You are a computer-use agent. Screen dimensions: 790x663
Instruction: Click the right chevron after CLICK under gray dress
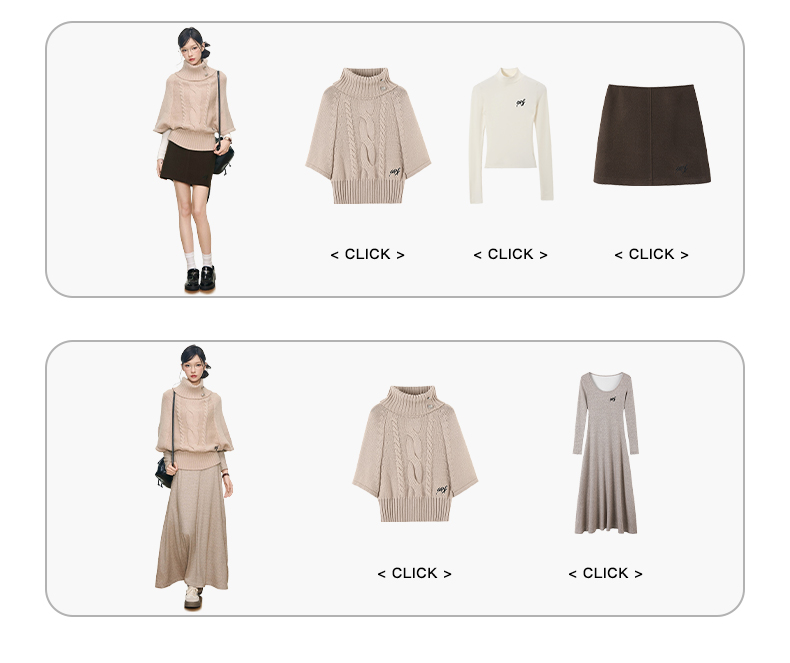[639, 574]
